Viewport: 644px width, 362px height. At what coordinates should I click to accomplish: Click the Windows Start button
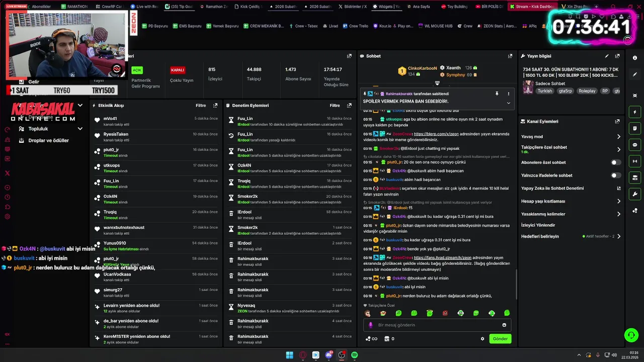tap(289, 355)
